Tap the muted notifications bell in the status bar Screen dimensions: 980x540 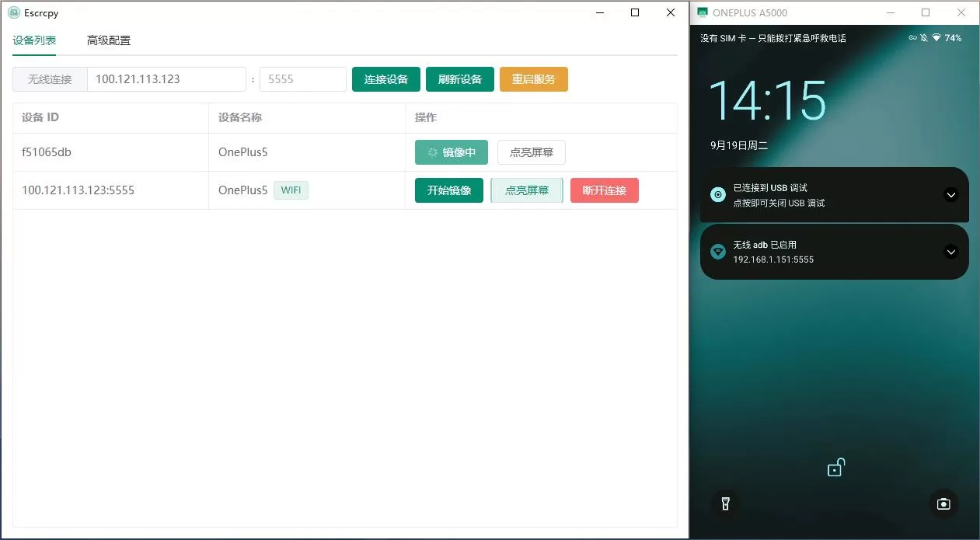[x=923, y=37]
